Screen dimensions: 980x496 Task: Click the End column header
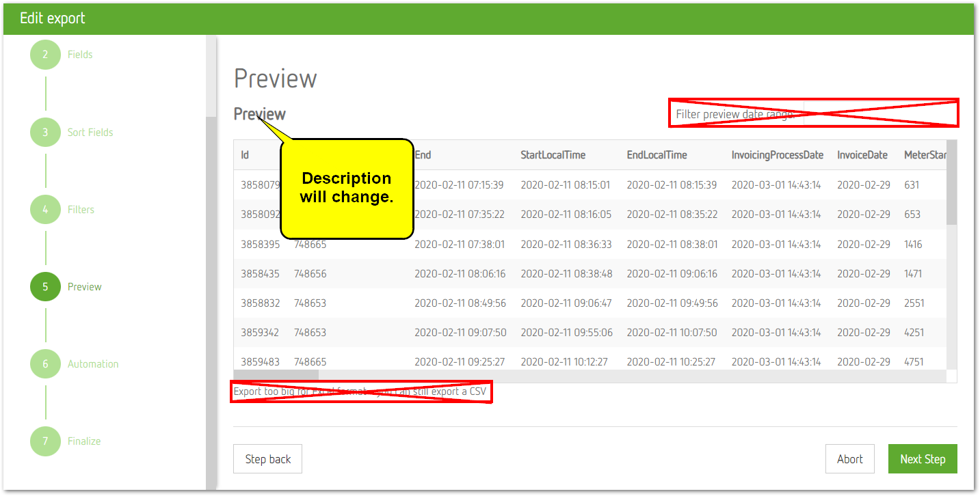click(423, 155)
